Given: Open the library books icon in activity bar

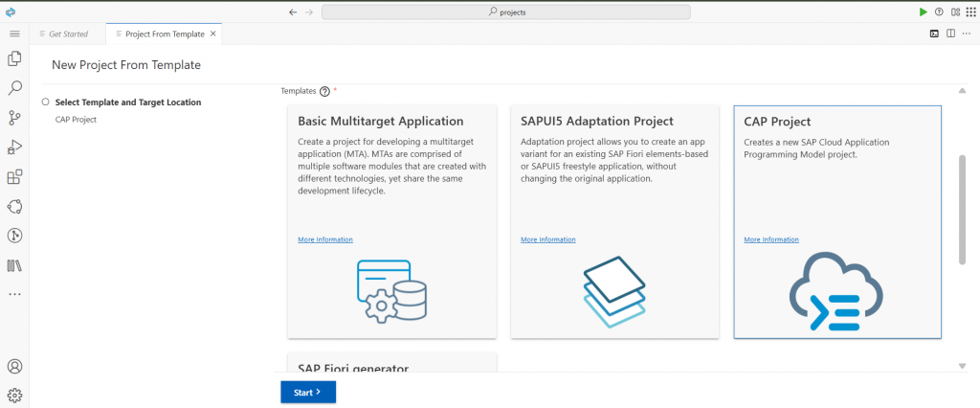Looking at the screenshot, I should click(14, 265).
